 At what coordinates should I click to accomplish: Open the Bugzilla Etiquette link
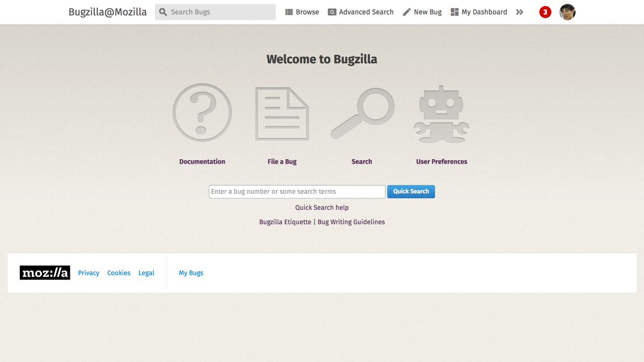click(285, 222)
